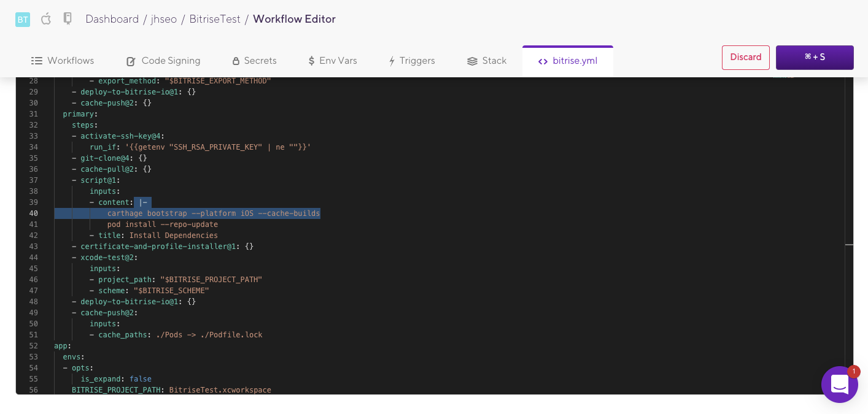Open the intercom chat bubble

pos(839,385)
